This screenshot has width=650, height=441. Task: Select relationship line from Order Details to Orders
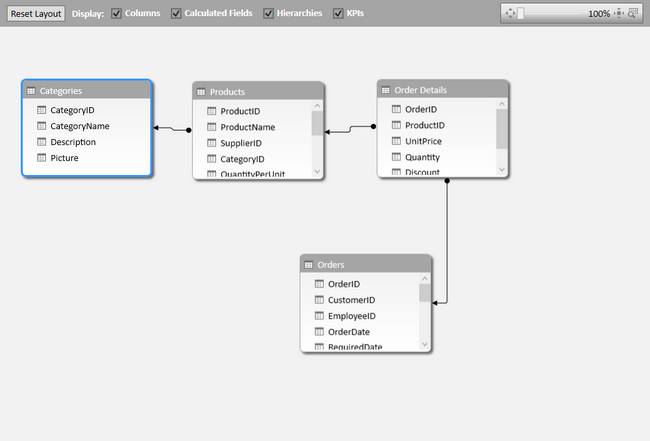[447, 242]
